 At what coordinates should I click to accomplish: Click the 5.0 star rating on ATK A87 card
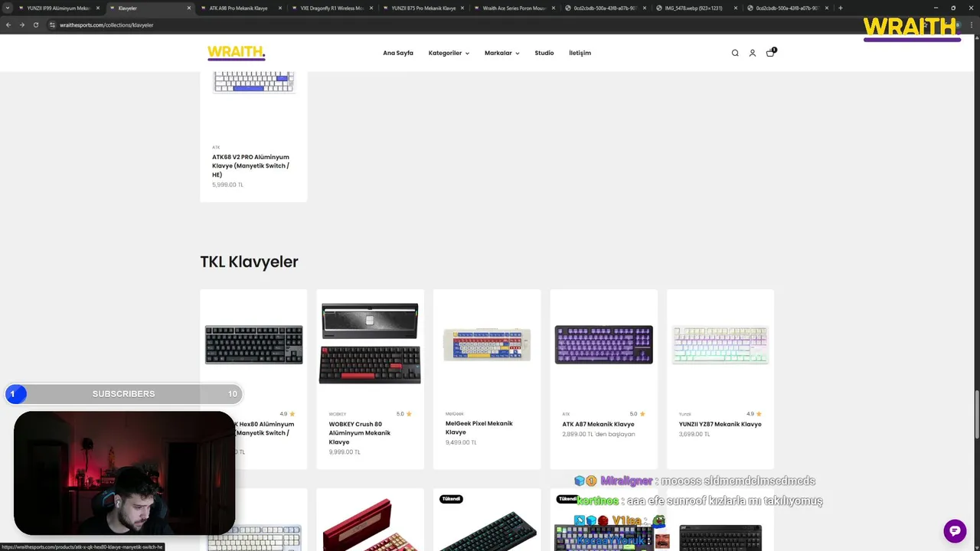click(638, 414)
